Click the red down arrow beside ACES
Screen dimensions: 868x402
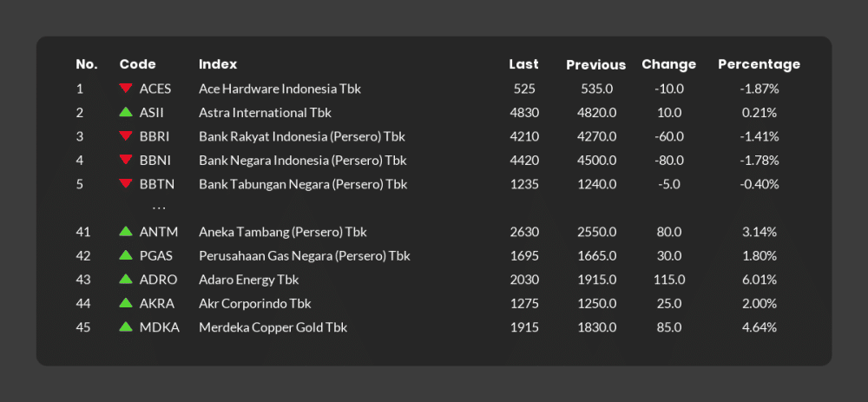coord(126,88)
